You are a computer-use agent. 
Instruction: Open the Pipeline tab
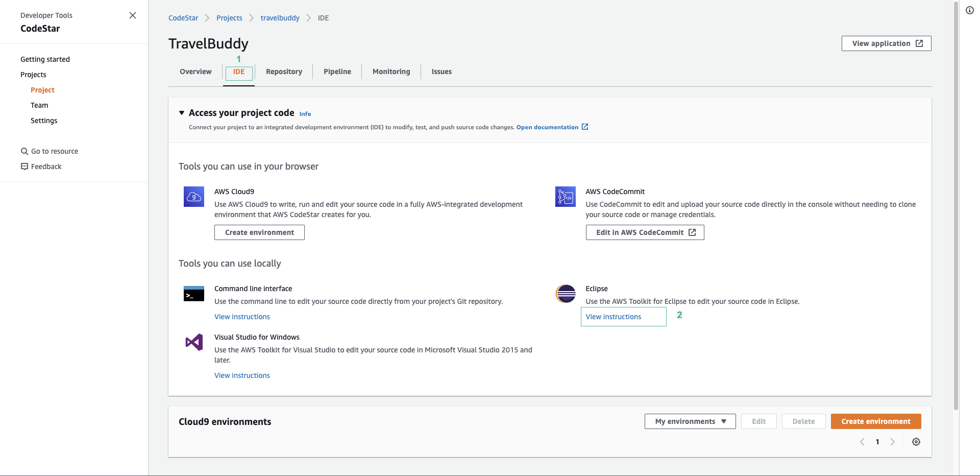(x=337, y=72)
